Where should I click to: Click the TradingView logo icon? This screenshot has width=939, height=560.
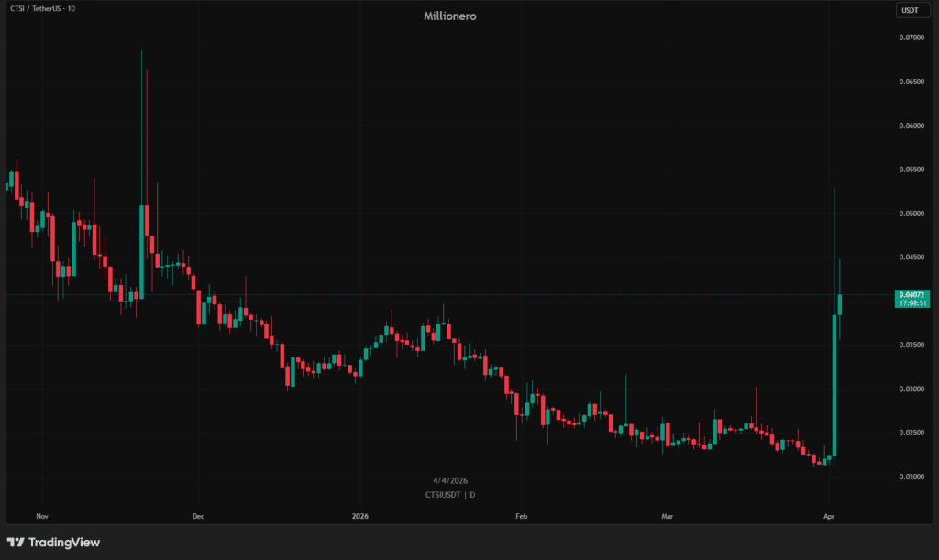pos(16,542)
